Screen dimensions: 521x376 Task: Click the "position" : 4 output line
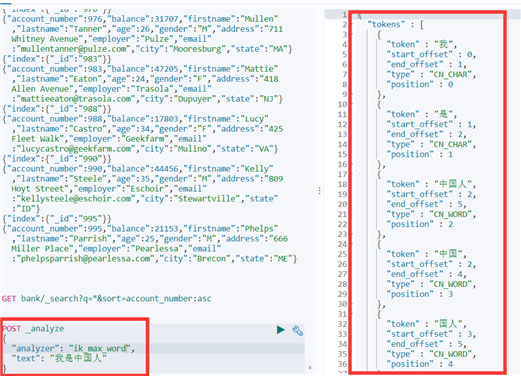click(420, 364)
